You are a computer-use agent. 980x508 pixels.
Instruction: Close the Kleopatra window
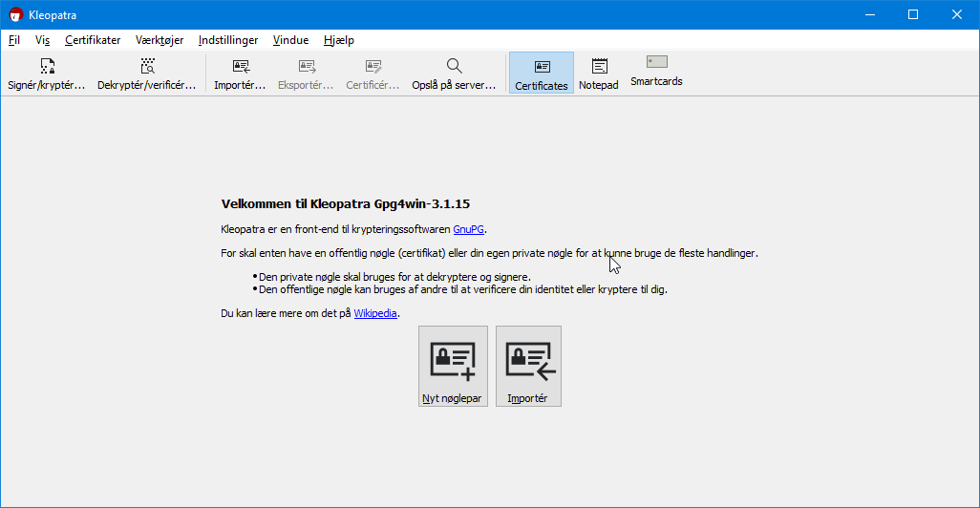(957, 14)
